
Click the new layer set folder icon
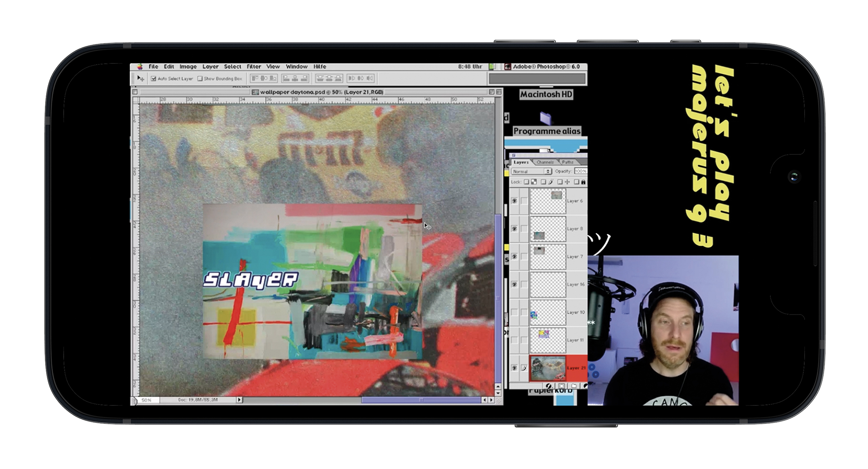pyautogui.click(x=573, y=386)
